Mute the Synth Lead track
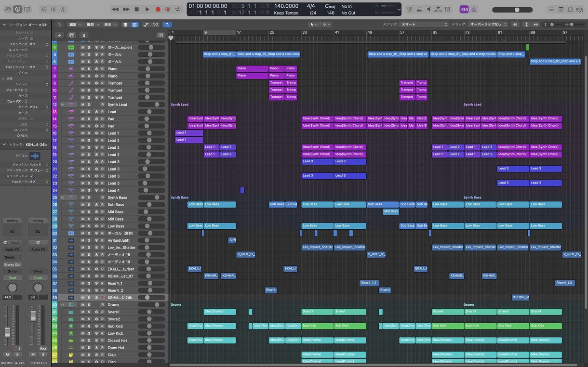This screenshot has width=588, height=367. point(82,105)
